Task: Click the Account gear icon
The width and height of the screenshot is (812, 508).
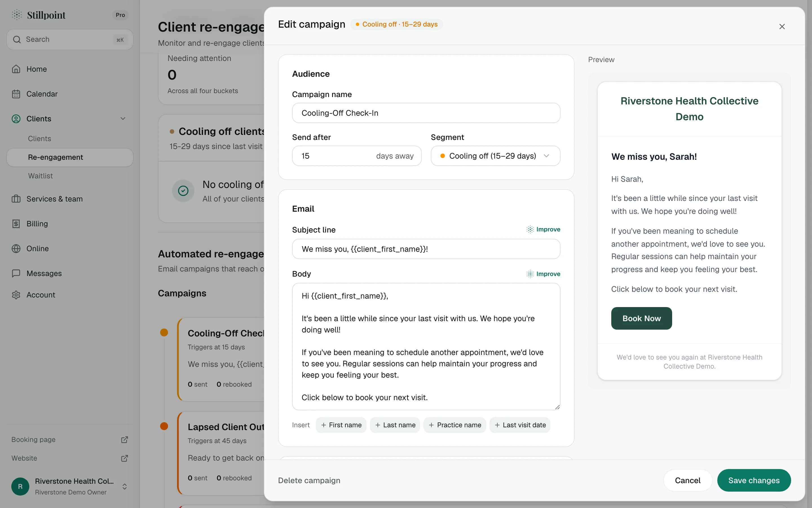Action: [16, 295]
